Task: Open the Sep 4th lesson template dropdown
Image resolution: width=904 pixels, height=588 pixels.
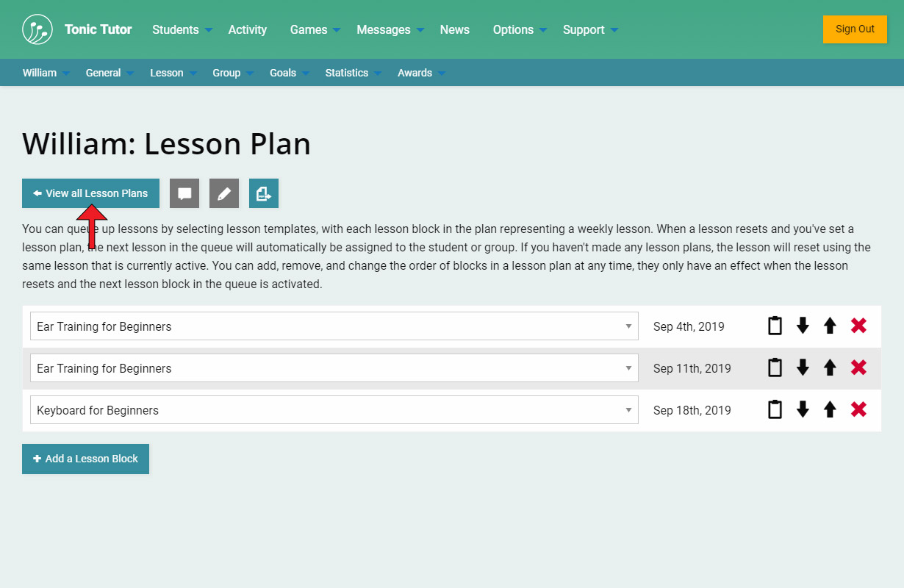Action: point(334,326)
